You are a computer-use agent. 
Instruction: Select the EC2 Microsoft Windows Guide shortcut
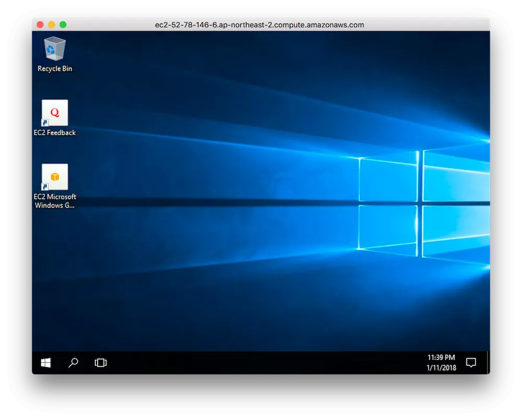point(55,177)
